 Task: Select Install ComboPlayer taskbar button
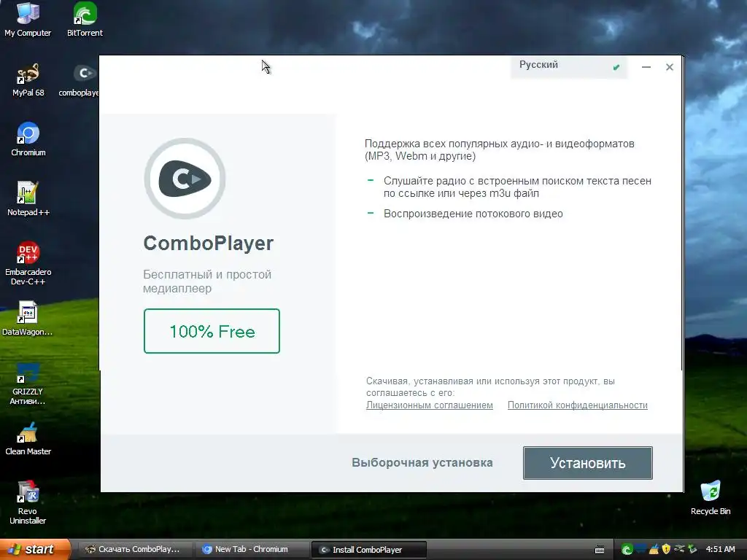(x=368, y=550)
